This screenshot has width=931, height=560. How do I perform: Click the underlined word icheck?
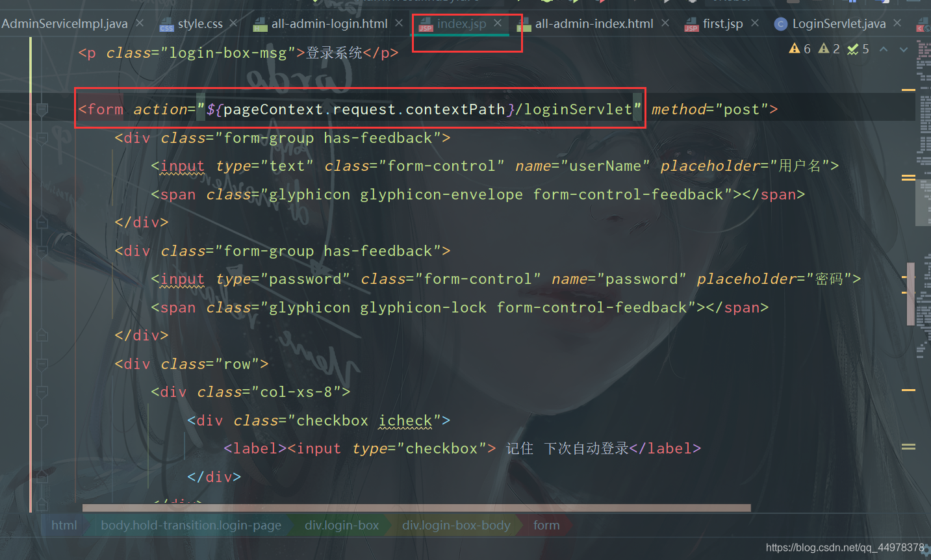tap(405, 421)
